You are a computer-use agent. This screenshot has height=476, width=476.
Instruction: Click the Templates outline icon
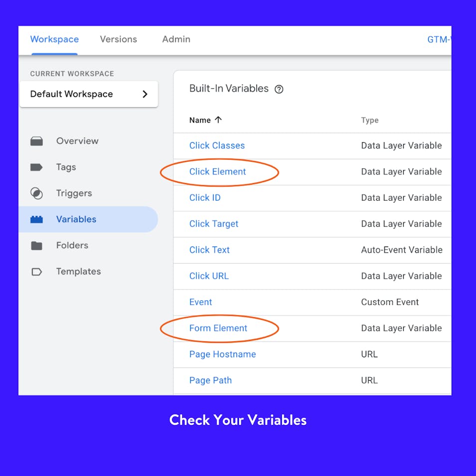pos(36,272)
